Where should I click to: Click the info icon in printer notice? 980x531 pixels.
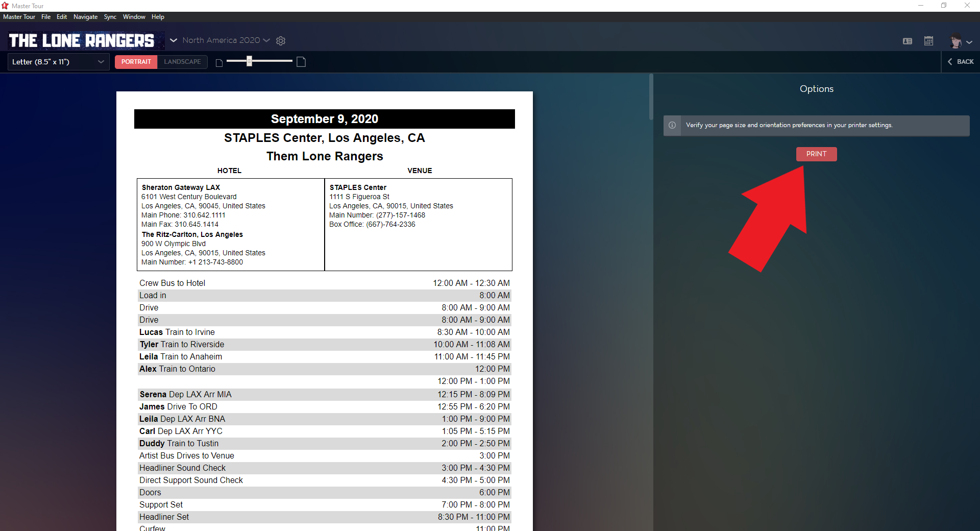(672, 125)
